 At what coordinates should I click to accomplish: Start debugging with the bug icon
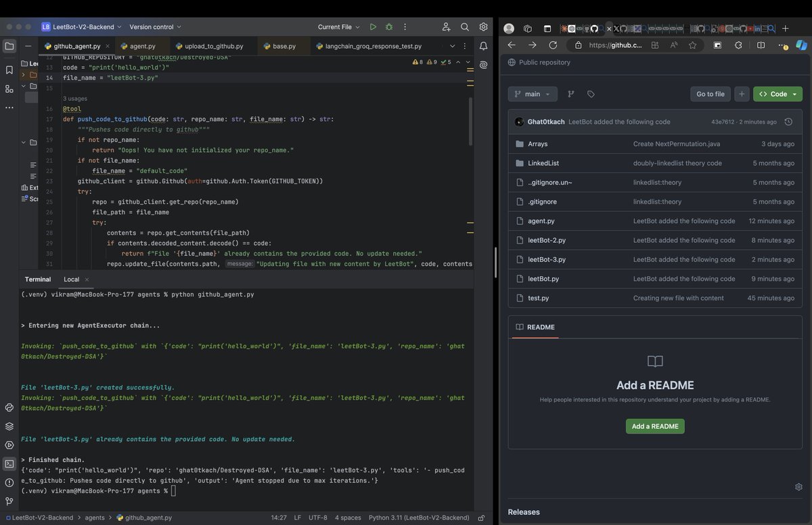389,27
